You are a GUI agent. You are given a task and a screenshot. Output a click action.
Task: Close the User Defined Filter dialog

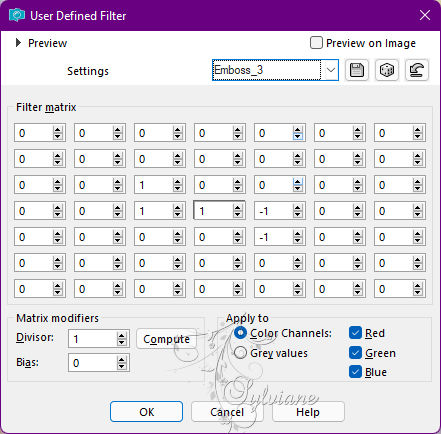(x=425, y=15)
